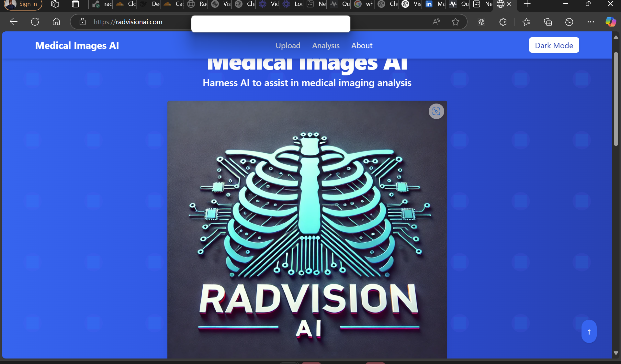View site security via the padlock icon

point(83,22)
